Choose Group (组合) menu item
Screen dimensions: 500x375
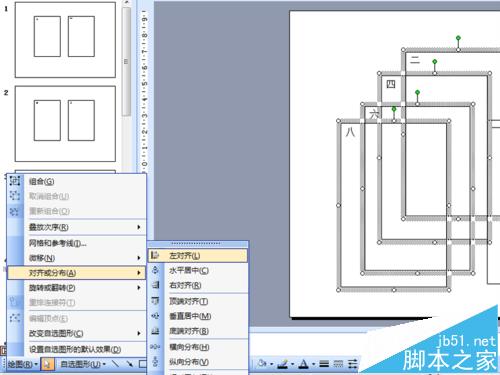77,182
